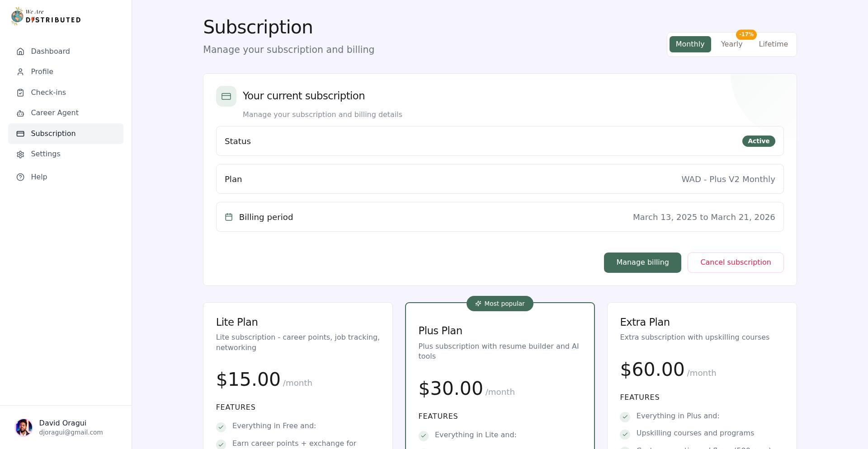
Task: Switch to the Subscription section in sidebar
Action: (53, 133)
